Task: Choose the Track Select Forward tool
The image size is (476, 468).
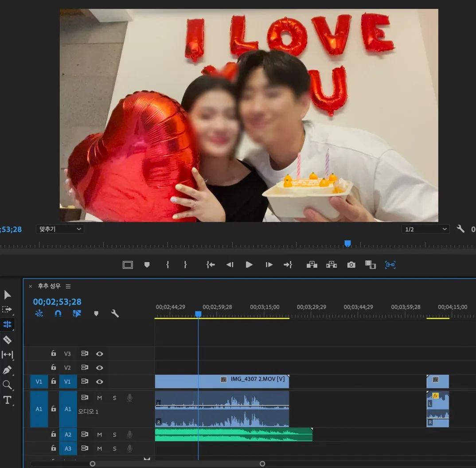Action: pyautogui.click(x=7, y=310)
